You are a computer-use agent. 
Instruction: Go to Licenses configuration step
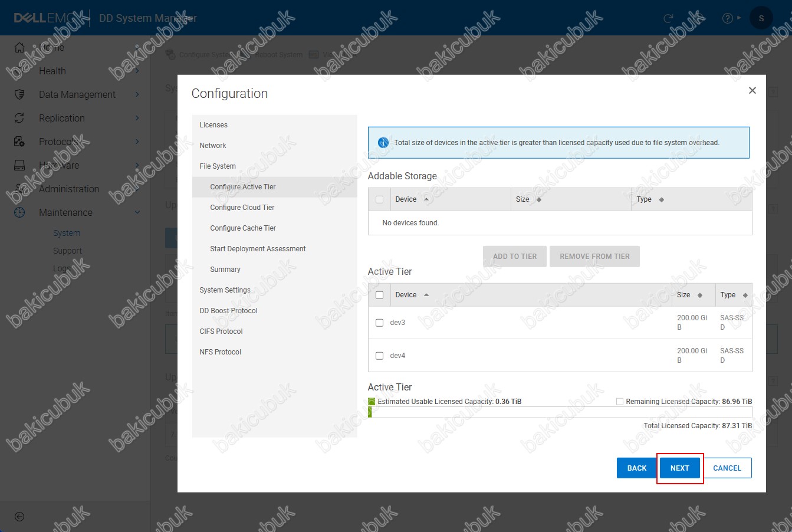pos(275,125)
